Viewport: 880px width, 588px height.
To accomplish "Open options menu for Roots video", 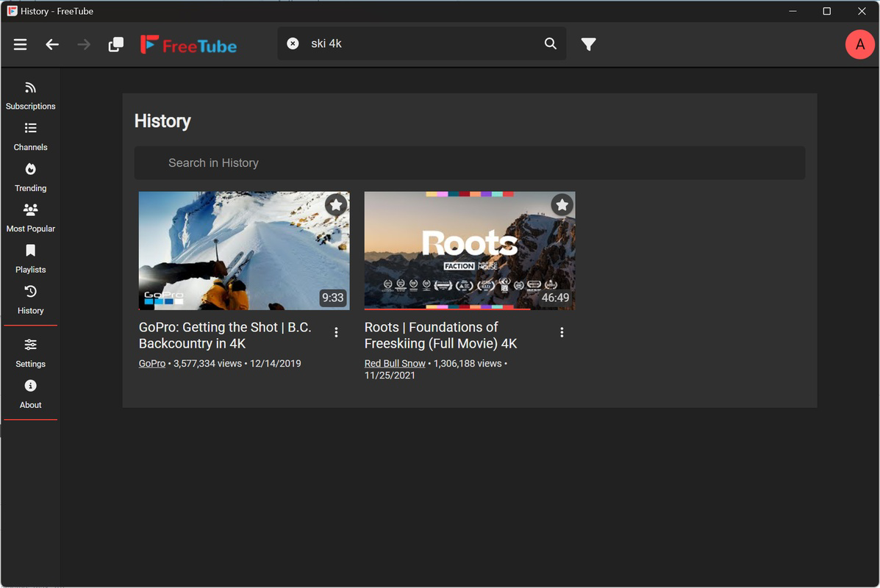I will (561, 332).
